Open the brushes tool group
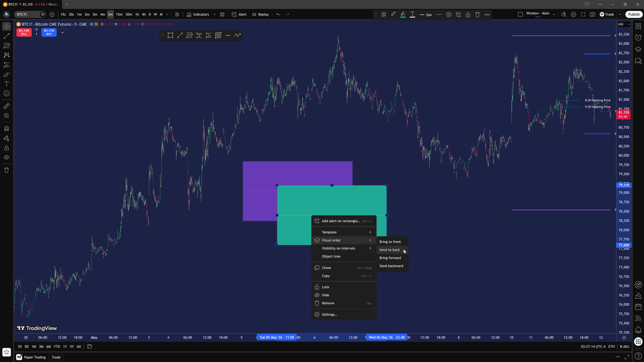This screenshot has width=644, height=362. pyautogui.click(x=7, y=74)
